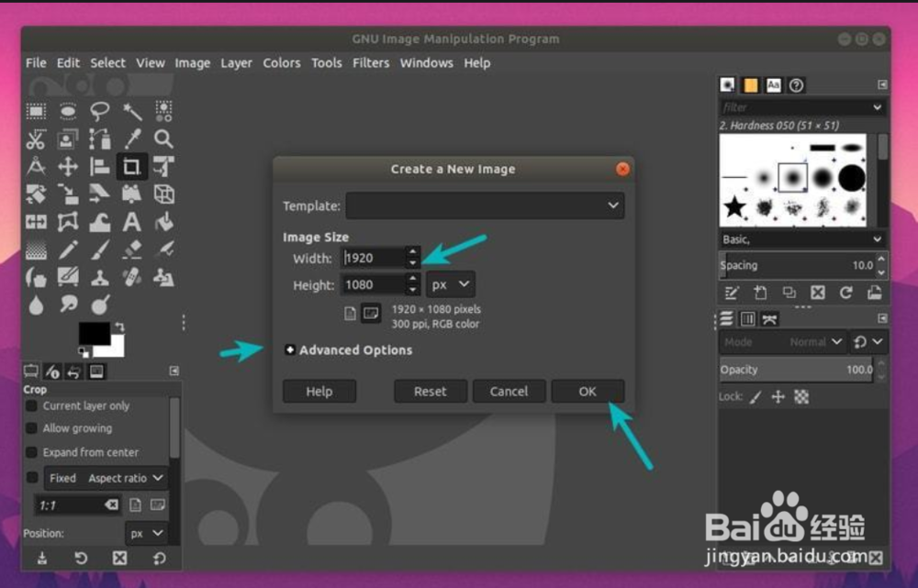
Task: Click portrait orientation icon in dialog
Action: [x=350, y=314]
